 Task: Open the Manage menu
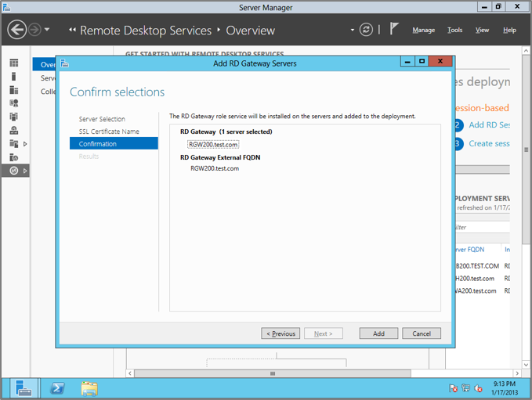point(423,31)
